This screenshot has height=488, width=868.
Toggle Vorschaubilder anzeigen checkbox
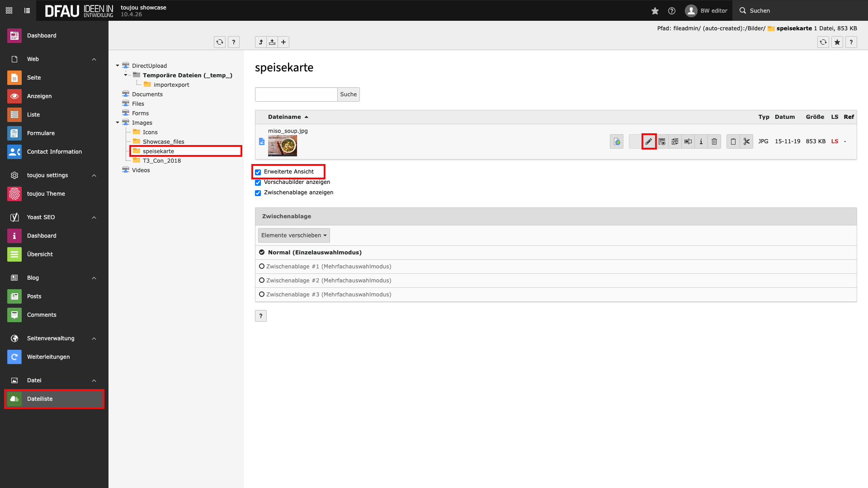tap(258, 183)
